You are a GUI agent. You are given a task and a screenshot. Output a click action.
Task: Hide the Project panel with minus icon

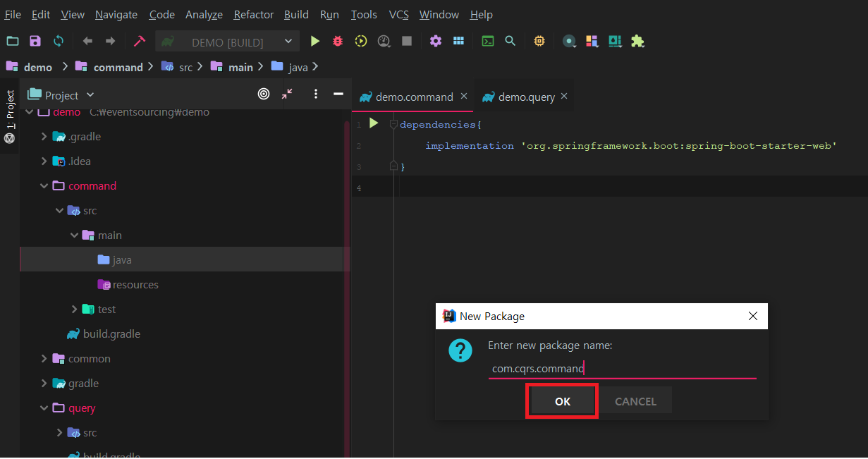click(338, 94)
